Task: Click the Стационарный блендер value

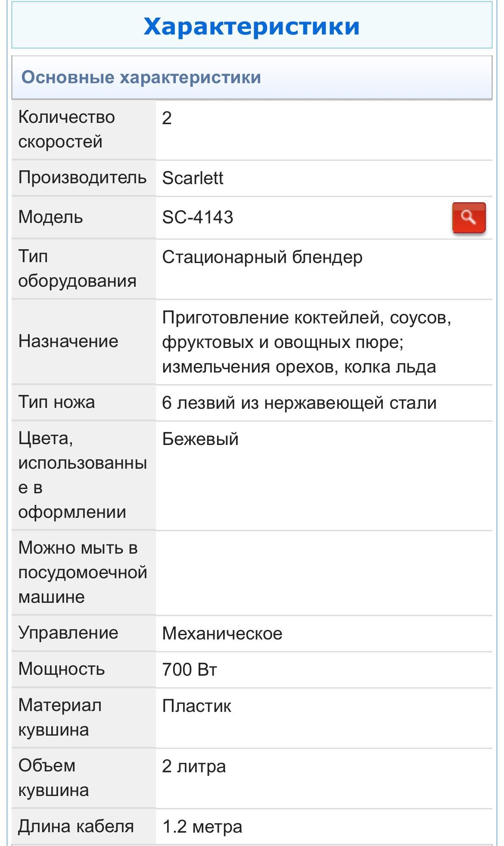Action: pos(262,257)
